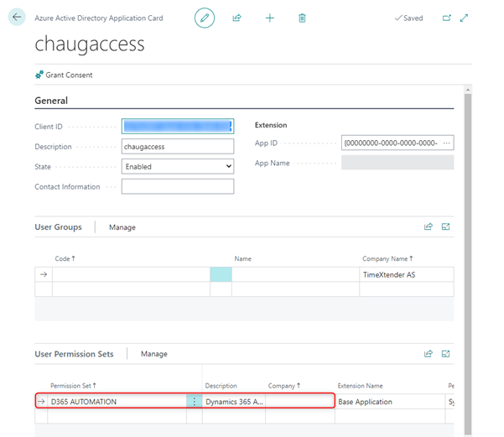The width and height of the screenshot is (504, 437).
Task: Expand the User Groups section to full page
Action: pos(446,226)
